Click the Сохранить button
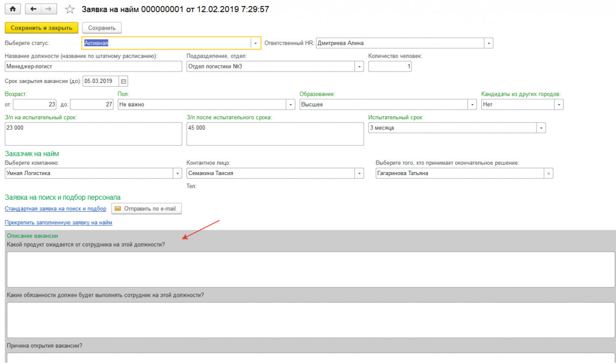 pyautogui.click(x=102, y=28)
